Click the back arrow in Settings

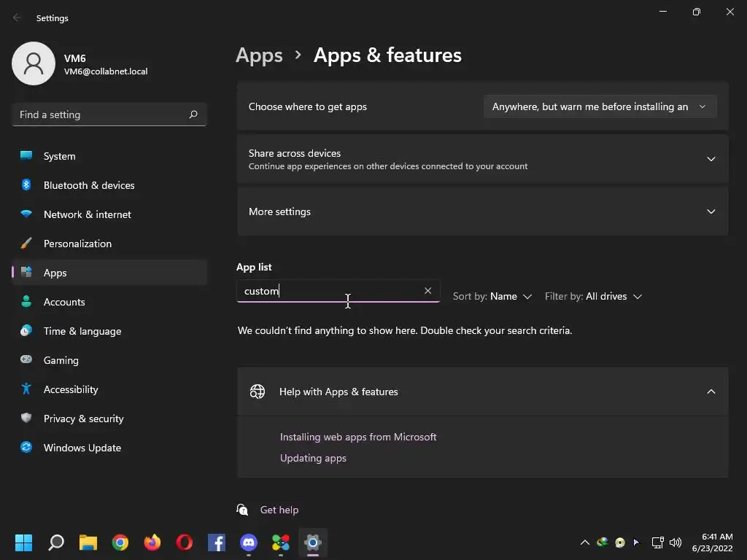[17, 17]
